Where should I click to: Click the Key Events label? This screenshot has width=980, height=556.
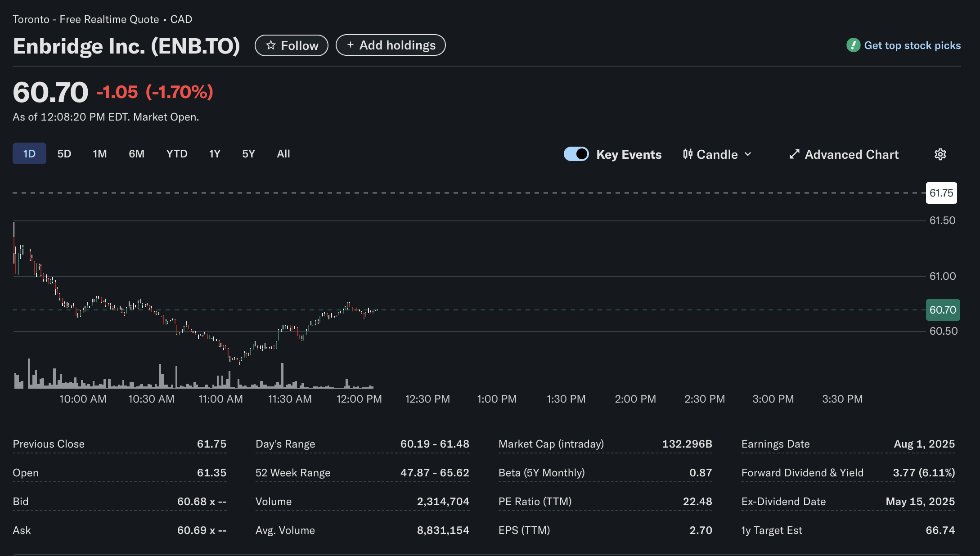(x=629, y=154)
